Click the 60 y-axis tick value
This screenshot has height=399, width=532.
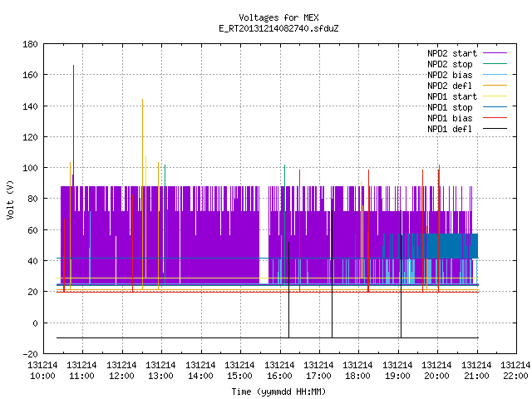click(x=32, y=230)
